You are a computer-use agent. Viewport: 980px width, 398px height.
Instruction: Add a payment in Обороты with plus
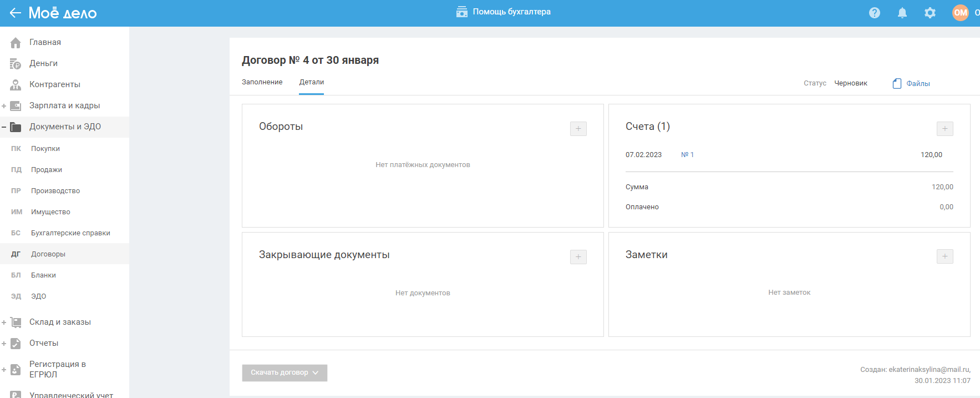578,129
